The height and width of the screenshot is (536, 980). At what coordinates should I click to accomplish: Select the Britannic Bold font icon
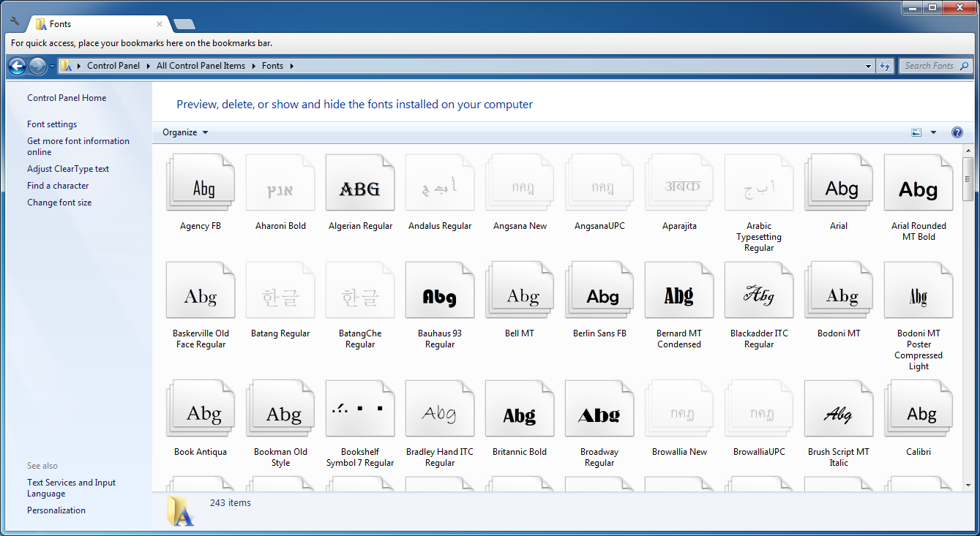pyautogui.click(x=520, y=409)
